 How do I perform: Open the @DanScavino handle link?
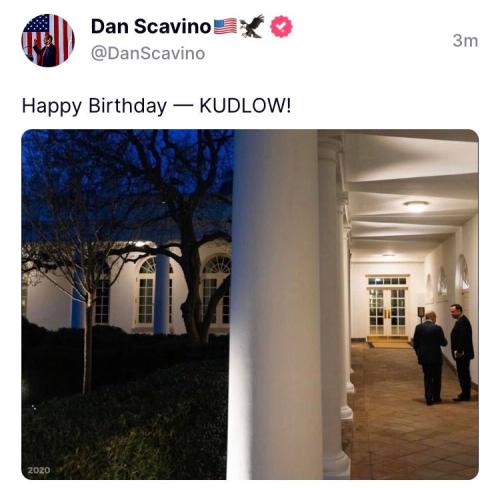(148, 54)
